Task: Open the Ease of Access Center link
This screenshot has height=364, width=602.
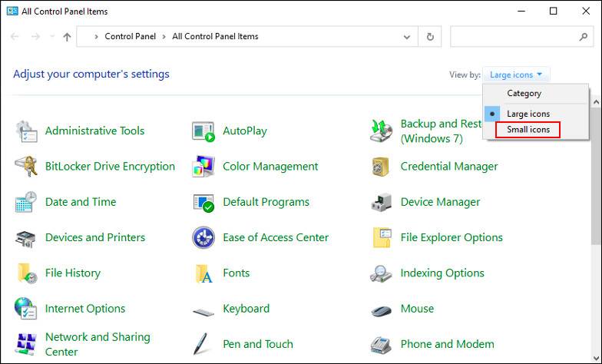Action: click(276, 237)
